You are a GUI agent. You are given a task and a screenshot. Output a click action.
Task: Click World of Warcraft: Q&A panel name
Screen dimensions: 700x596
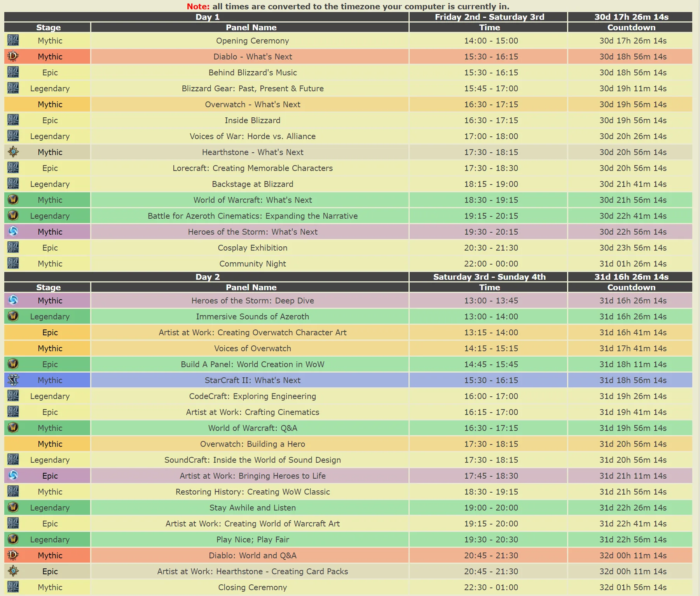point(253,428)
